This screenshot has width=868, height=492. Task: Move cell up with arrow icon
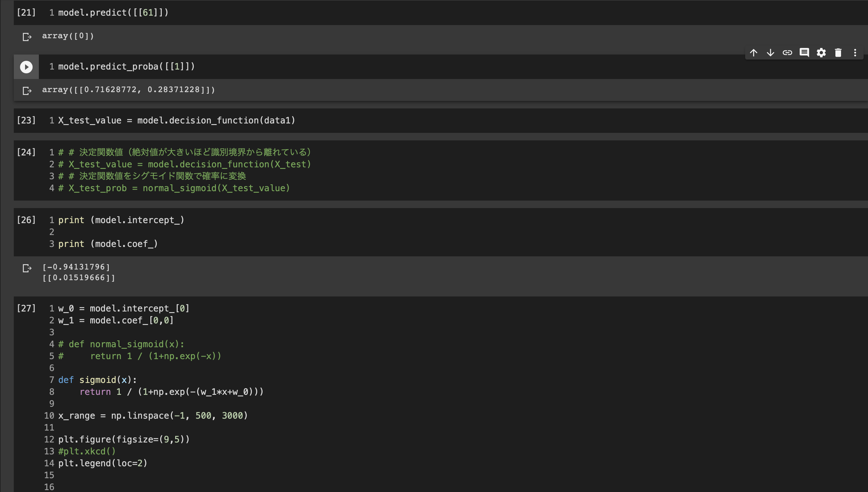[x=753, y=53]
